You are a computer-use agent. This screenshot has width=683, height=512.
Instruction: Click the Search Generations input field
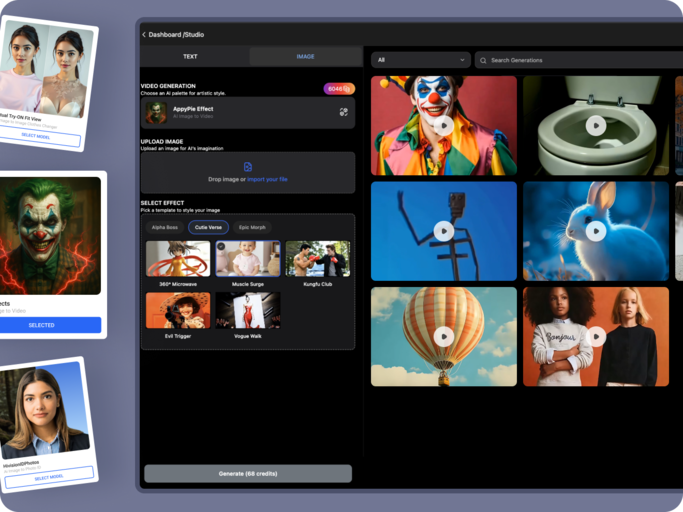pos(580,60)
